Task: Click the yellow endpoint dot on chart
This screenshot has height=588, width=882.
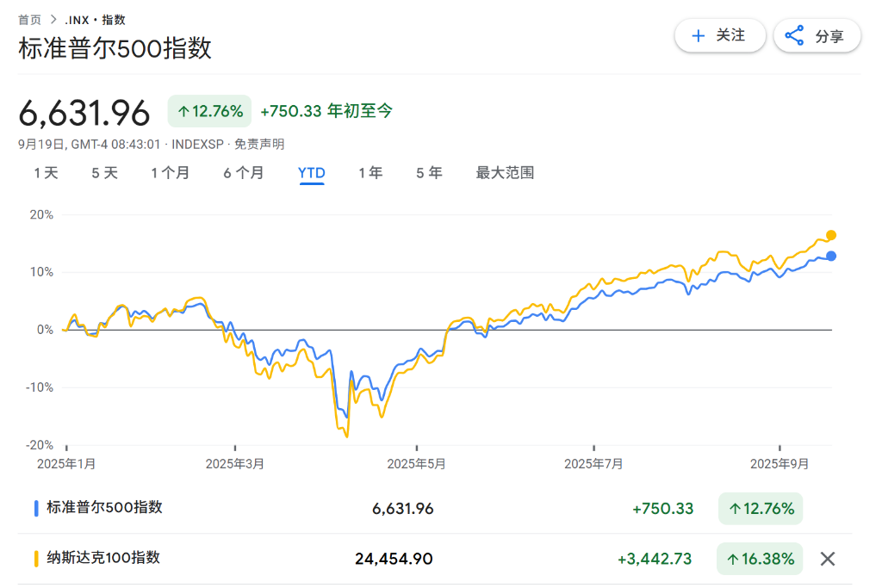Action: coord(831,235)
